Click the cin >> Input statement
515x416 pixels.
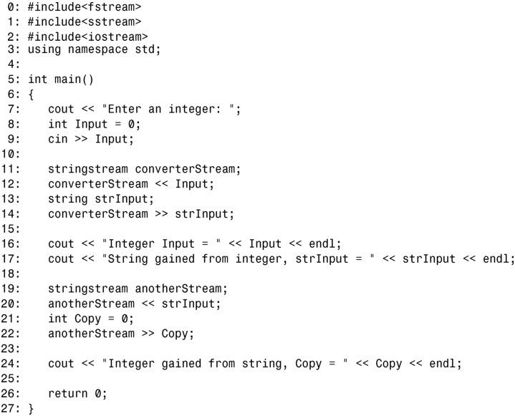pos(91,139)
